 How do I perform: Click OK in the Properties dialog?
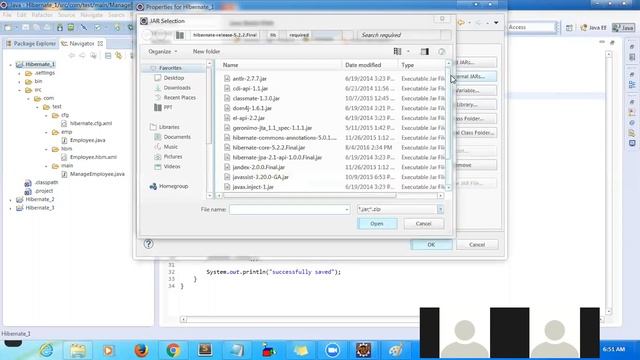pyautogui.click(x=431, y=244)
